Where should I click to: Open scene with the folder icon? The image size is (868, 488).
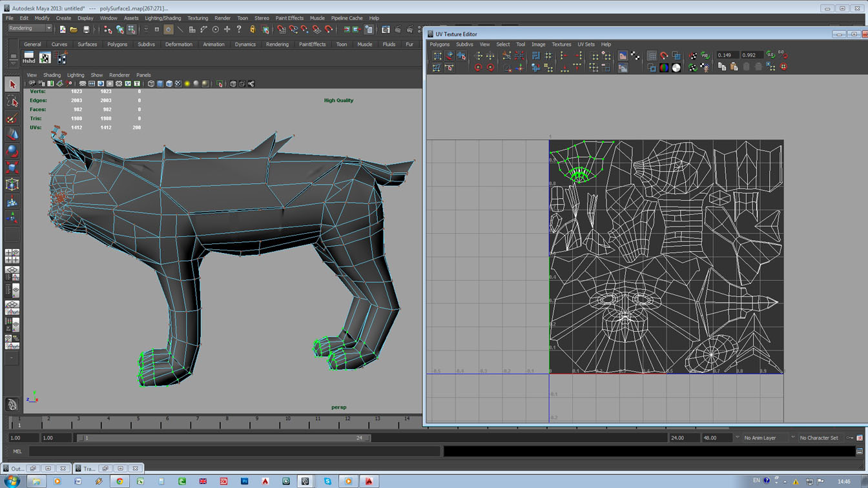[74, 29]
